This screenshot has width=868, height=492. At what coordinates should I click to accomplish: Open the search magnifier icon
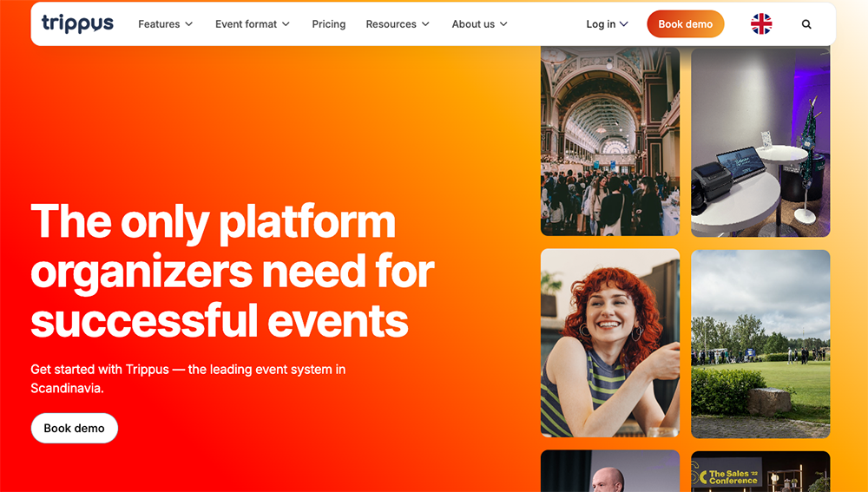tap(806, 24)
